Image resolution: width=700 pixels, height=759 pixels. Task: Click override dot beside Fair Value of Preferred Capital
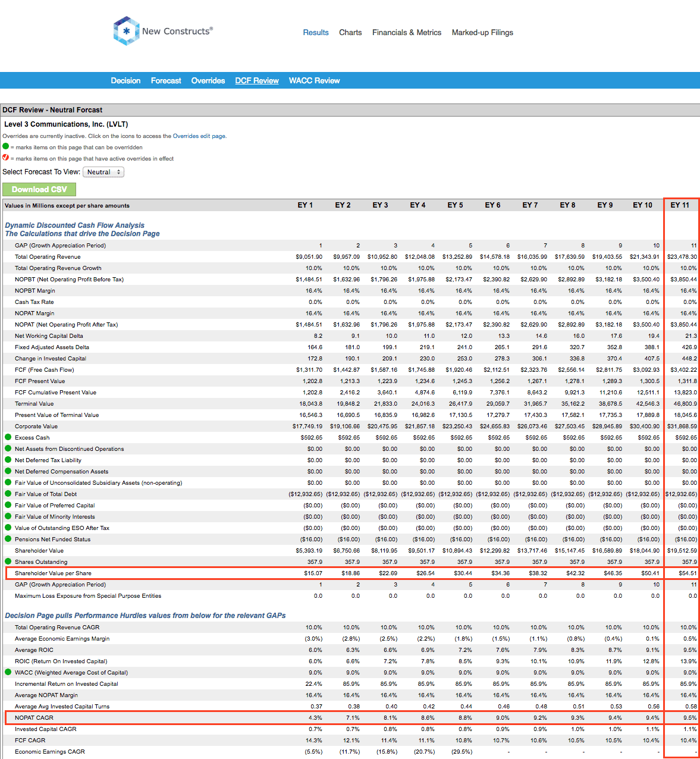click(8, 505)
